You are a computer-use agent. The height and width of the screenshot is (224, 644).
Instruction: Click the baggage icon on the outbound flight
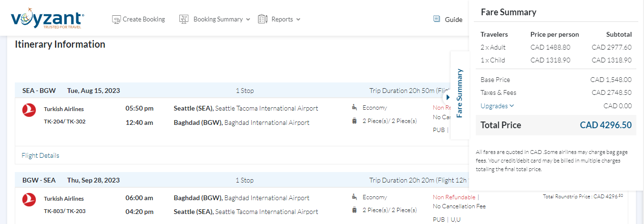(x=354, y=121)
